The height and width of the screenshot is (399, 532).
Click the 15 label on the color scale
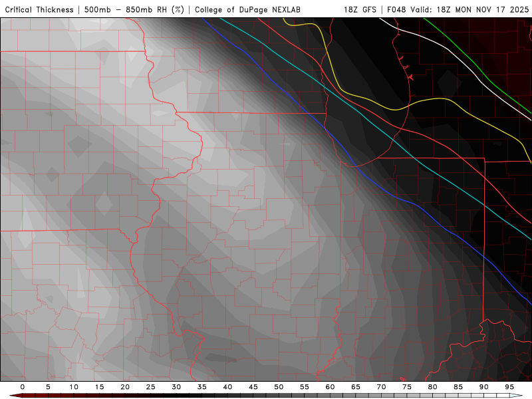click(99, 387)
